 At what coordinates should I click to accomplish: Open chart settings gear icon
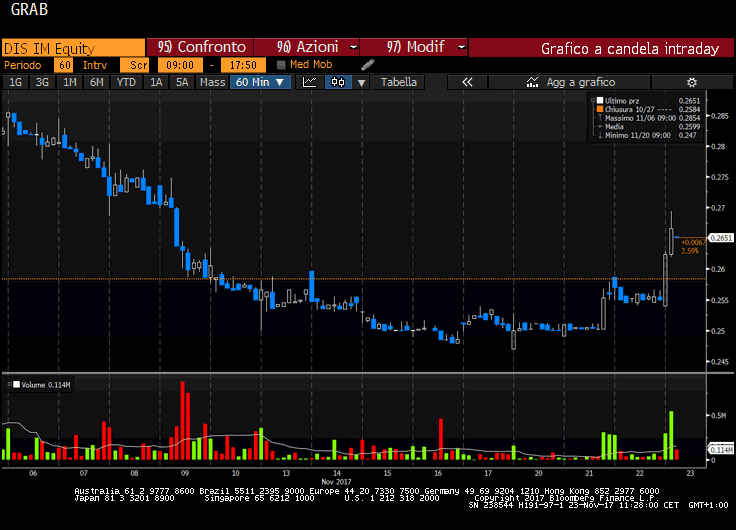pyautogui.click(x=690, y=82)
